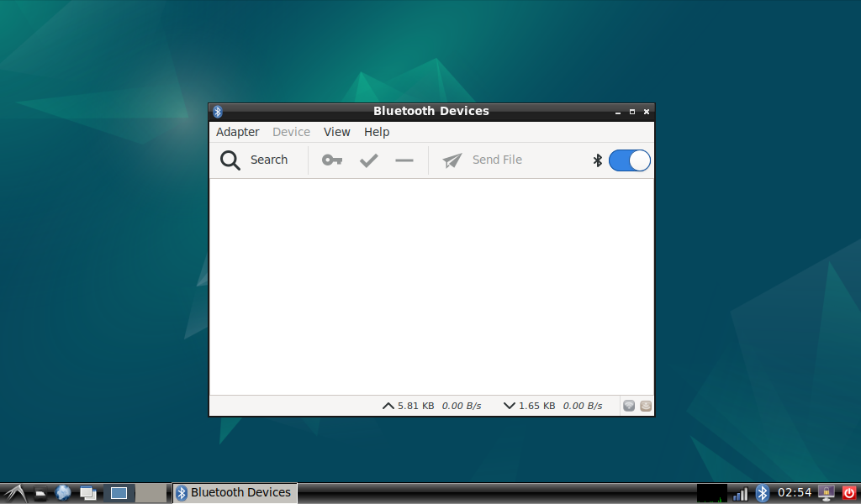Maximize the Bluetooth Devices window
The height and width of the screenshot is (504, 861).
click(x=632, y=112)
